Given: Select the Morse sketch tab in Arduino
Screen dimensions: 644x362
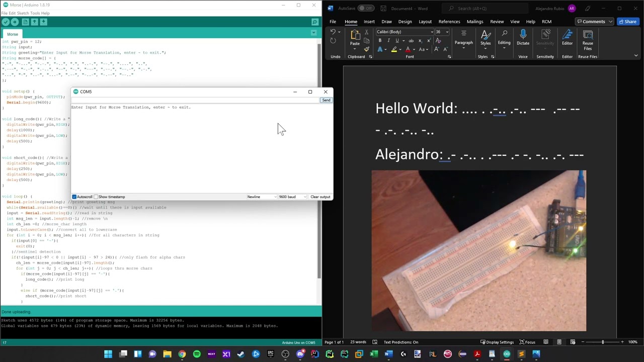Looking at the screenshot, I should tap(13, 34).
